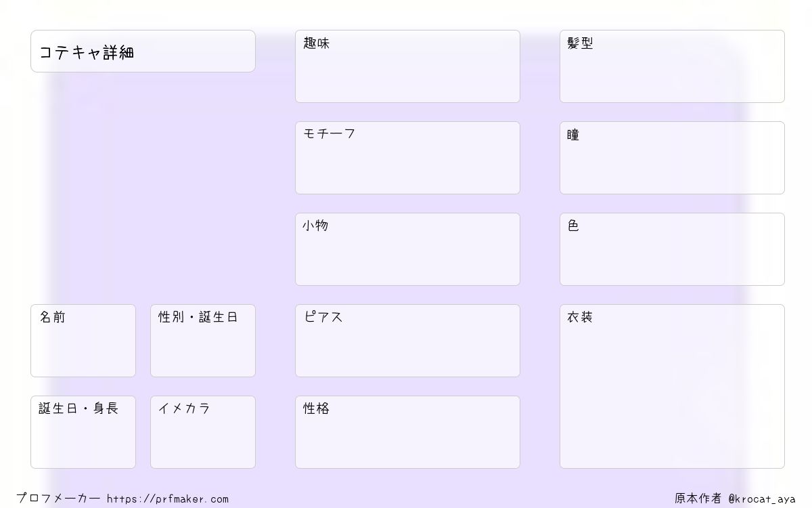Screen dimensions: 812x508
Task: Click the コテキャ詳細 title box
Action: pyautogui.click(x=143, y=51)
